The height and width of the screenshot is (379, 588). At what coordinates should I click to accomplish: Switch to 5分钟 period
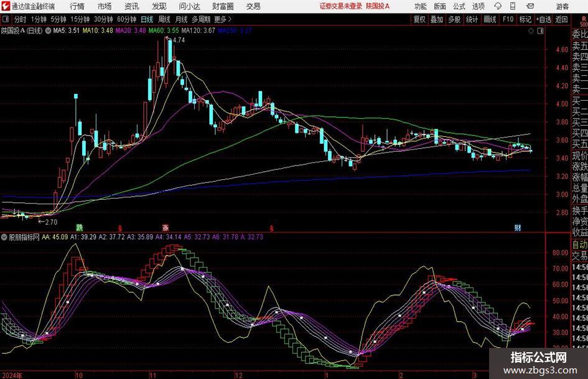pyautogui.click(x=58, y=19)
